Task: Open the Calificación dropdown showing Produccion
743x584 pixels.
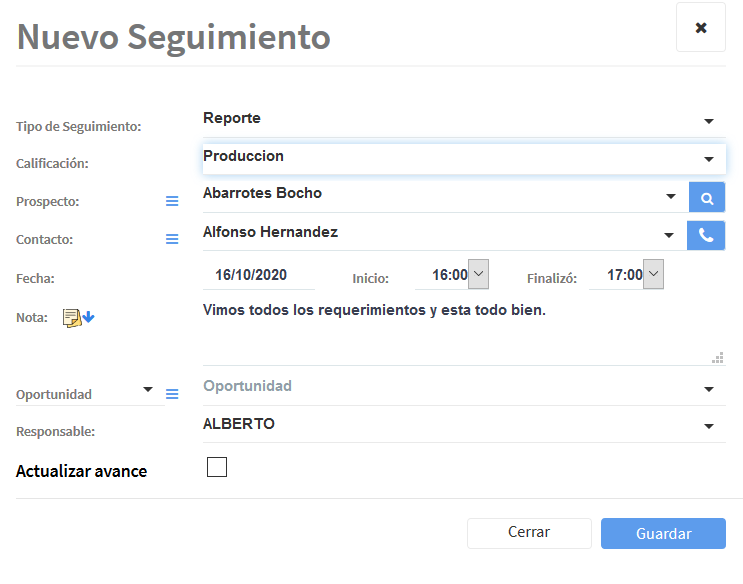Action: point(708,159)
